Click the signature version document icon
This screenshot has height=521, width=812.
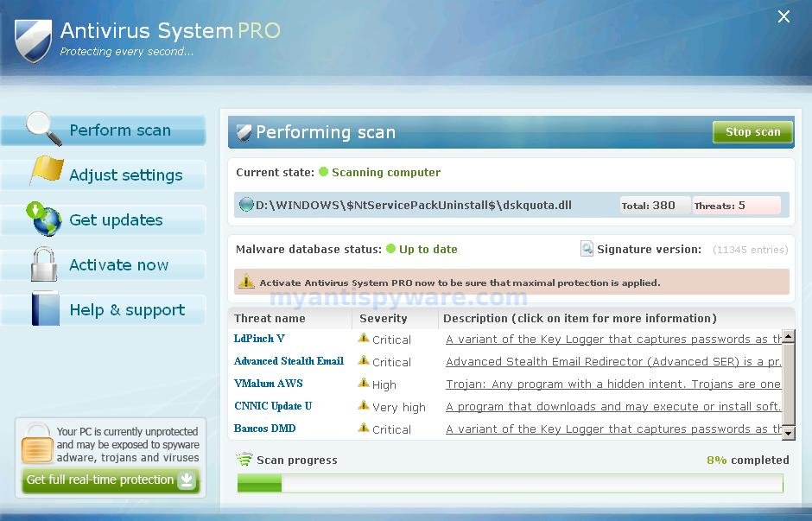coord(587,249)
